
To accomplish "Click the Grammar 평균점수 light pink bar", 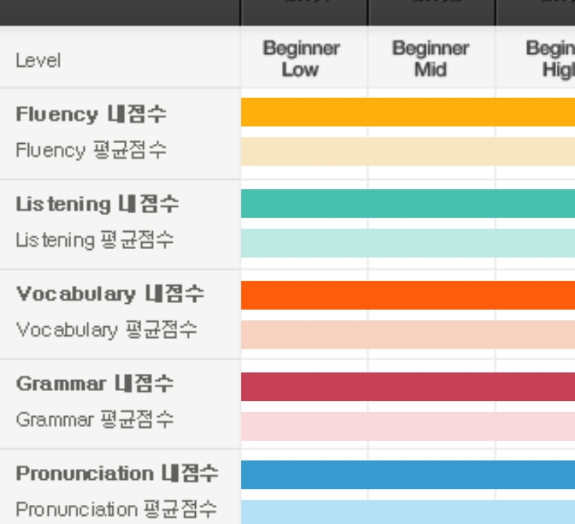I will [408, 426].
